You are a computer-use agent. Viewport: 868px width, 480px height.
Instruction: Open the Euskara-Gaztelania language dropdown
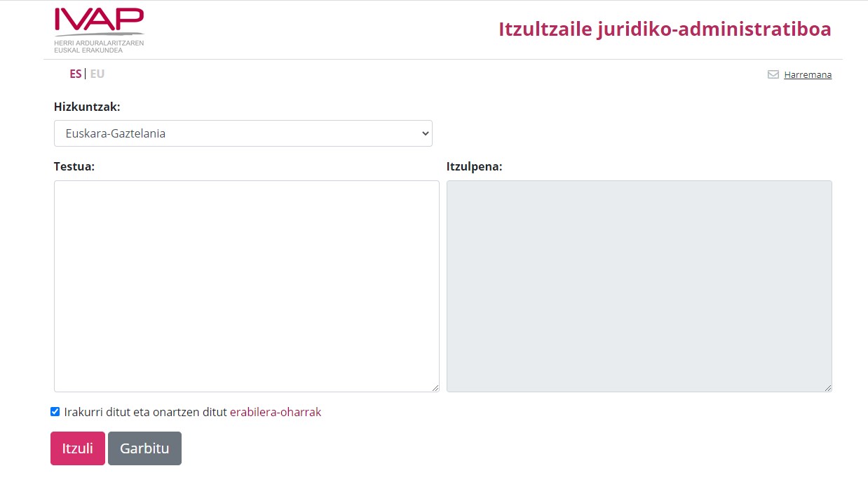pyautogui.click(x=243, y=133)
